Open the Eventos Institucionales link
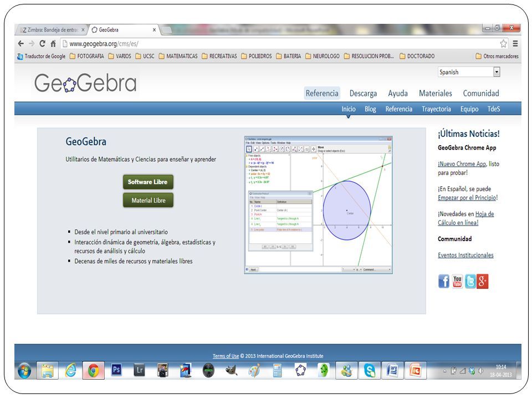Screen dimensions: 532x399 (x=465, y=255)
